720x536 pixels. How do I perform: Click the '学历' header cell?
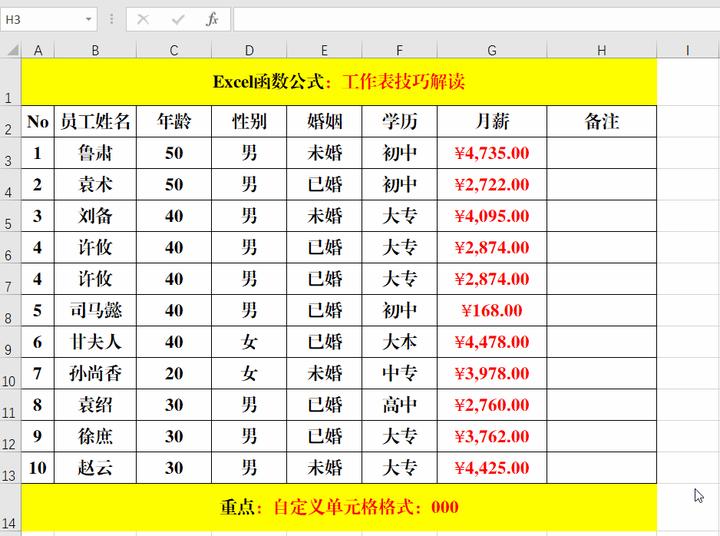399,121
